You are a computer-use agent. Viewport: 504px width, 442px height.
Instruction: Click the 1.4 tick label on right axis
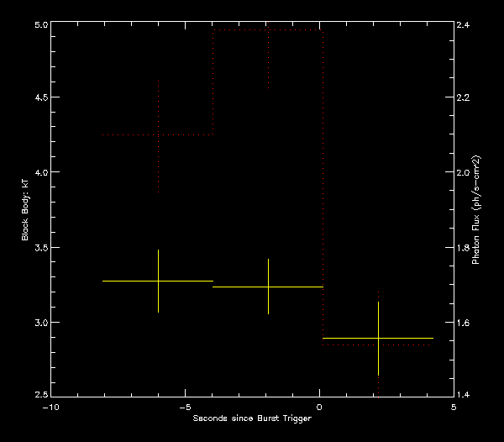464,394
